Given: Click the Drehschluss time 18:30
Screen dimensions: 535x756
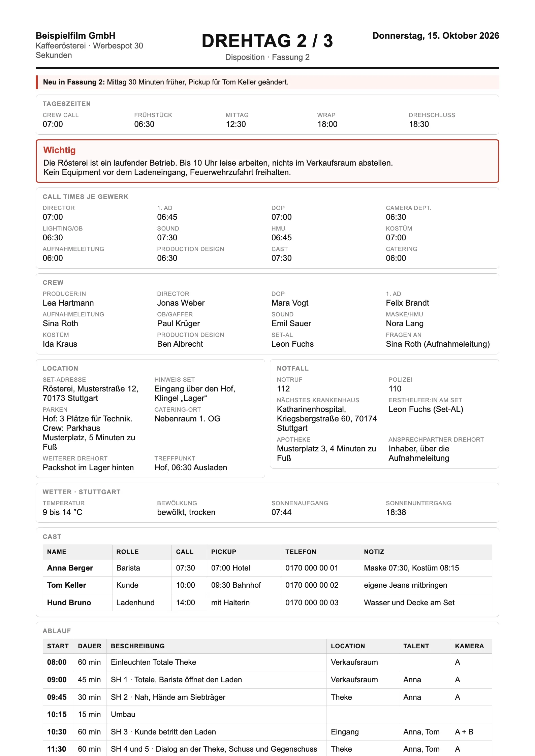Looking at the screenshot, I should [x=419, y=124].
